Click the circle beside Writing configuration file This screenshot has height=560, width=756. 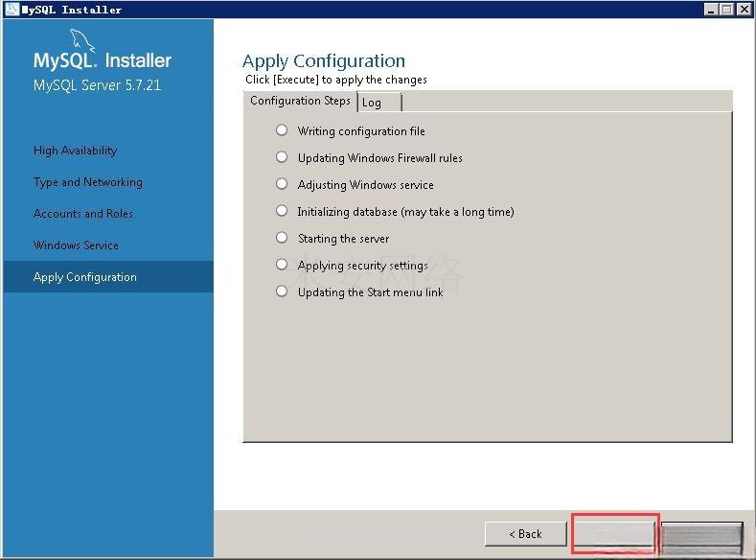282,130
